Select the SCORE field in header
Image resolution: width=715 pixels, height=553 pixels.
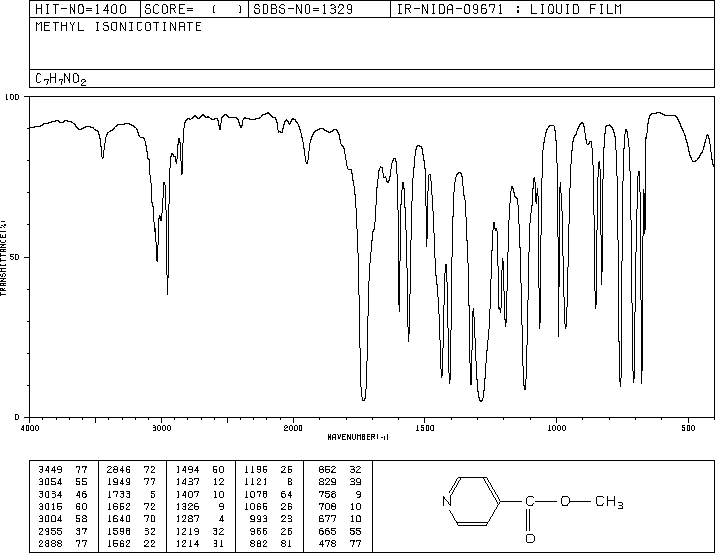click(194, 9)
